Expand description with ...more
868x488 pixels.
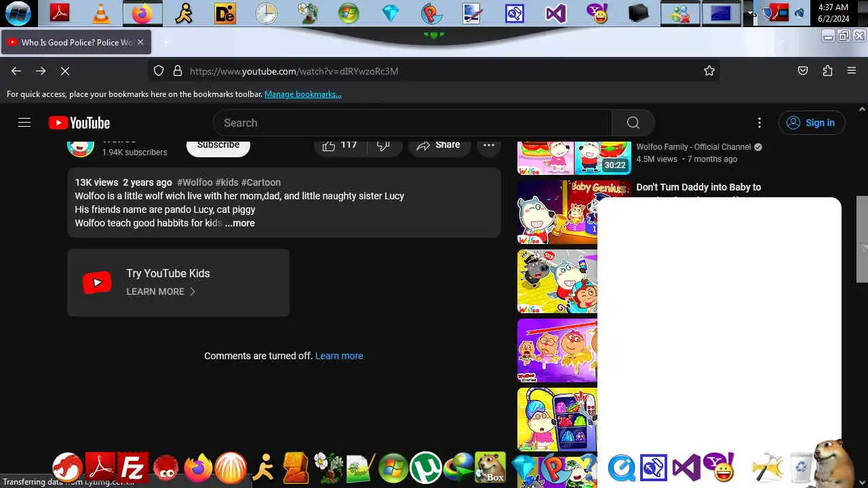[240, 223]
